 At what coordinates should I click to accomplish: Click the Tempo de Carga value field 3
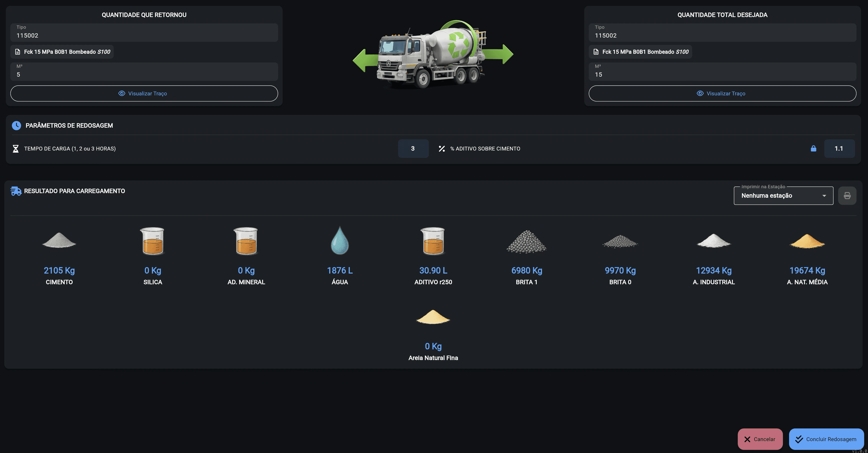pyautogui.click(x=413, y=148)
